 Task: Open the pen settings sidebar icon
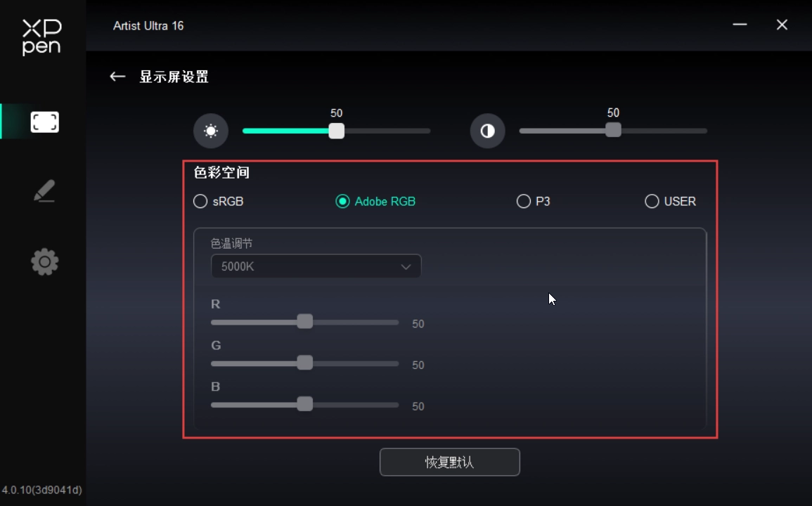[44, 191]
